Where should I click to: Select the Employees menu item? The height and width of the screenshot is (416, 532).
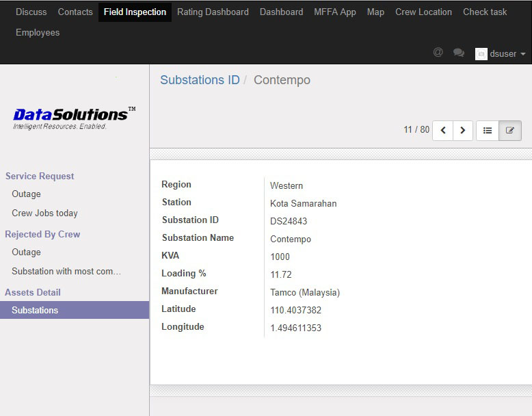pos(38,32)
